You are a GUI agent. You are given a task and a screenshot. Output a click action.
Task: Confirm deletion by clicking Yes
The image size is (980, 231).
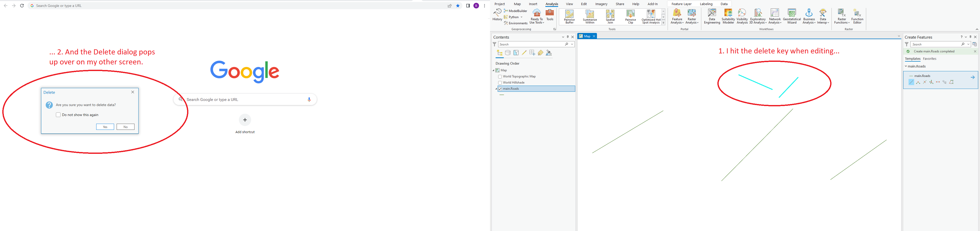(x=105, y=126)
